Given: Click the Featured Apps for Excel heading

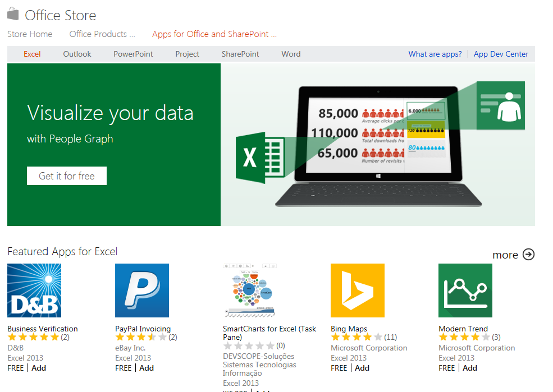Looking at the screenshot, I should coord(62,251).
